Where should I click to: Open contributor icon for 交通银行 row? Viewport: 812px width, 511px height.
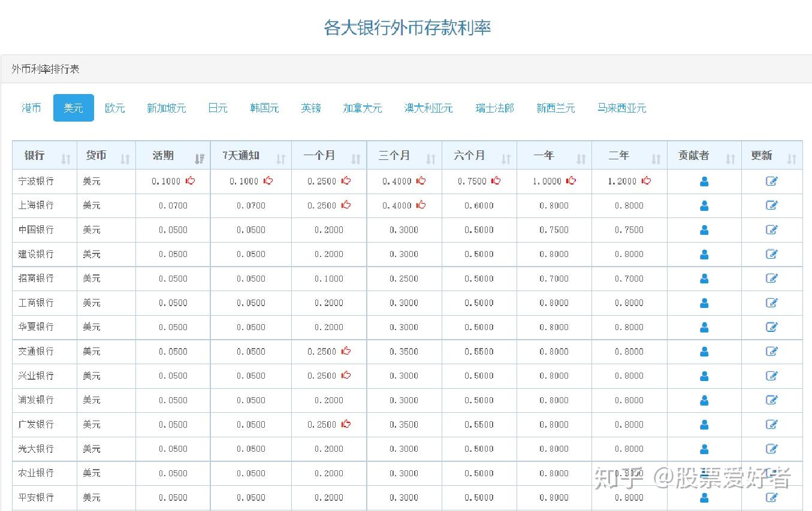704,352
